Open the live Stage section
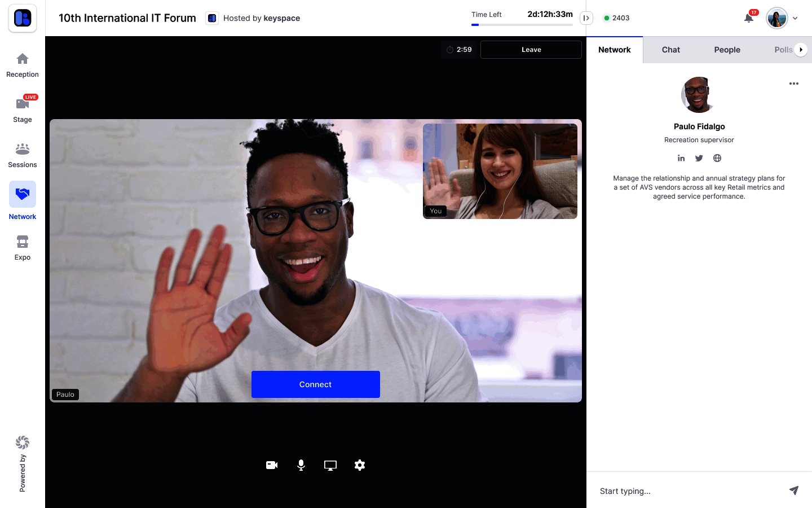 click(23, 110)
